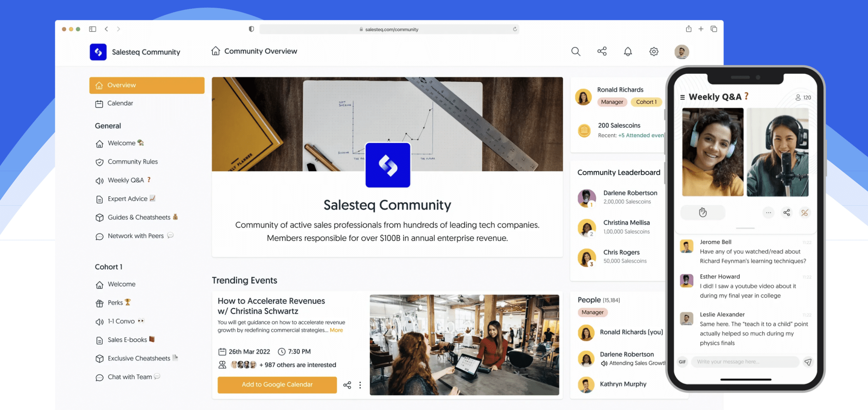The width and height of the screenshot is (868, 410).
Task: Click Community Overview home icon in header
Action: tap(216, 51)
